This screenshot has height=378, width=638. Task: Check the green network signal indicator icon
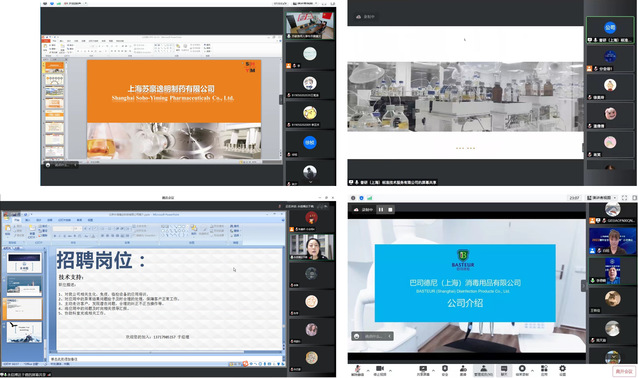click(370, 198)
